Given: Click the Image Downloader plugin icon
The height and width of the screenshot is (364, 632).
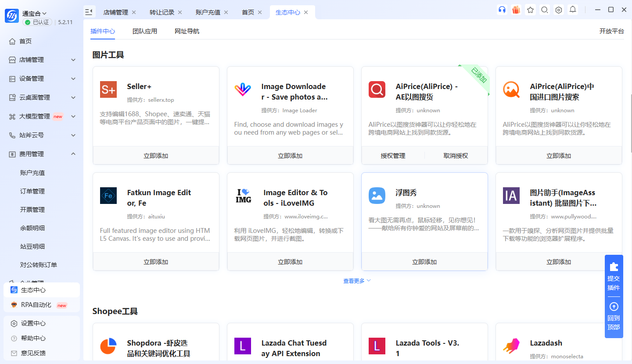Looking at the screenshot, I should (x=243, y=89).
